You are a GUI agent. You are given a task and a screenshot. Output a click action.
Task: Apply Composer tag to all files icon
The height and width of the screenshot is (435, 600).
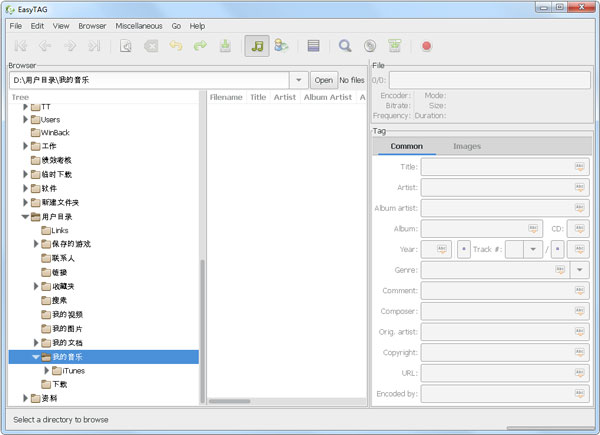pyautogui.click(x=580, y=311)
